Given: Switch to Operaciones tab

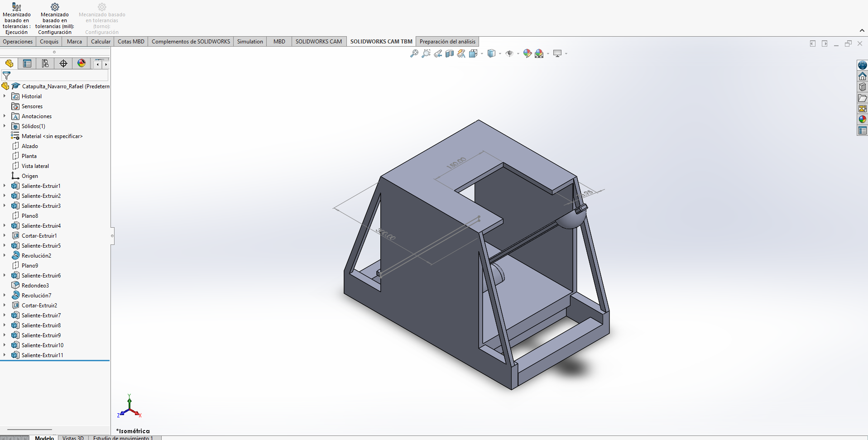Looking at the screenshot, I should pos(18,41).
